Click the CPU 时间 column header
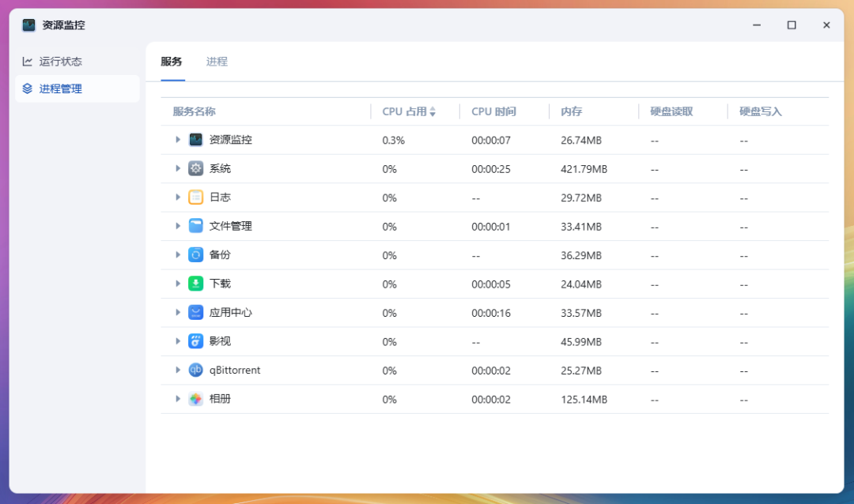 493,111
